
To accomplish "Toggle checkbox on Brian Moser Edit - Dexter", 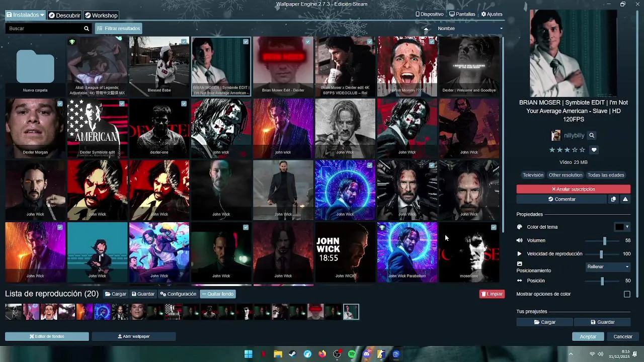I will (x=307, y=42).
